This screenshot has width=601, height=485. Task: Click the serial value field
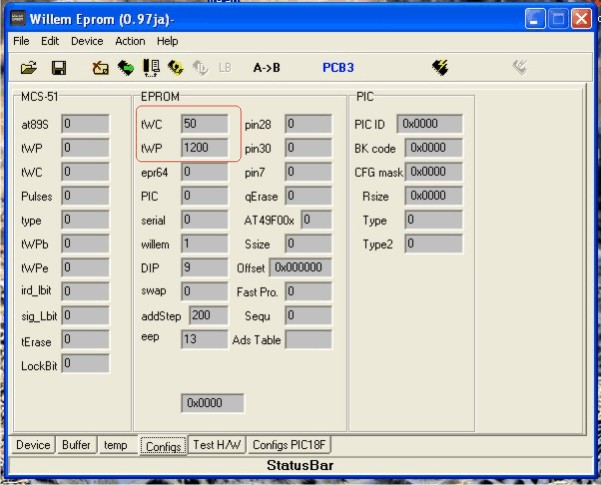click(x=204, y=220)
